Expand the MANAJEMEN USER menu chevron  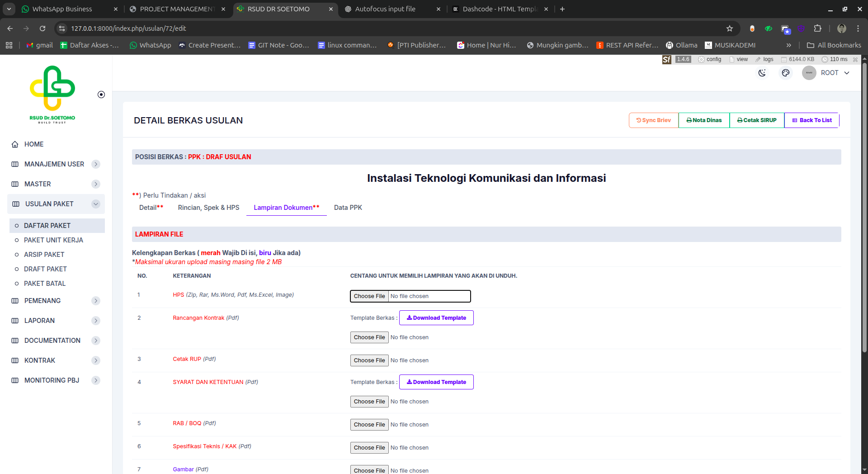[x=96, y=164]
